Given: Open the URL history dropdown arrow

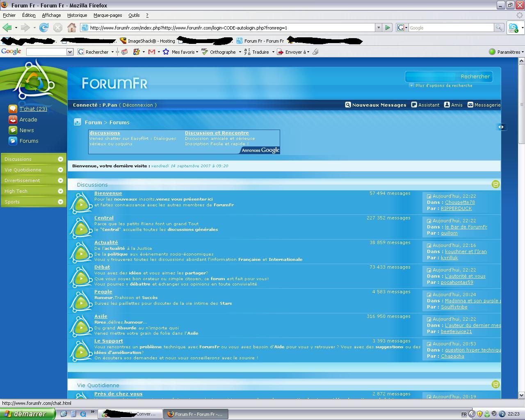Looking at the screenshot, I should click(x=378, y=27).
